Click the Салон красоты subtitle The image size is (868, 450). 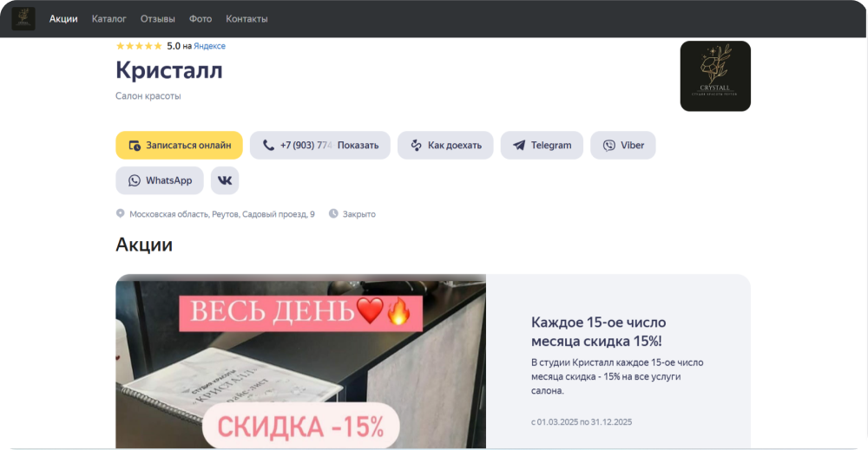tap(148, 95)
